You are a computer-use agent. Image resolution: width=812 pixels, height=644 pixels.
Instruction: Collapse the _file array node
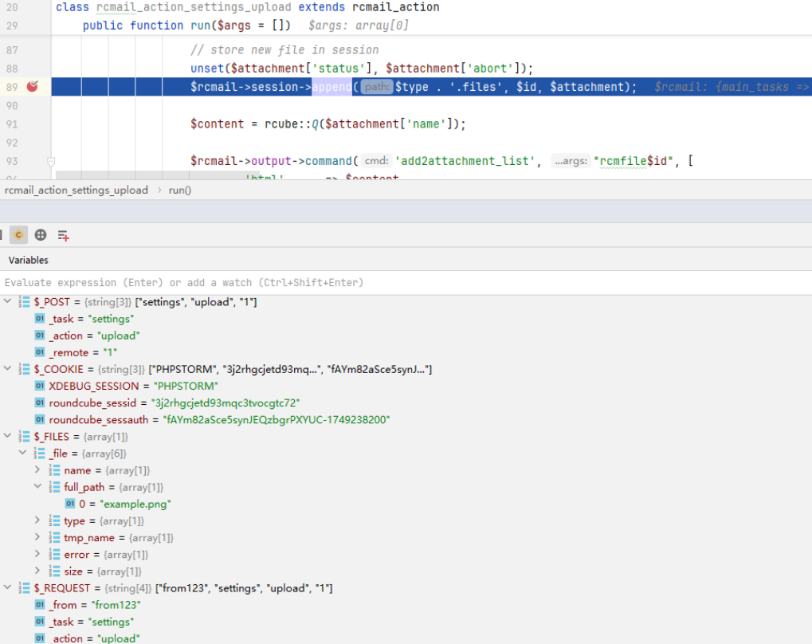22,452
